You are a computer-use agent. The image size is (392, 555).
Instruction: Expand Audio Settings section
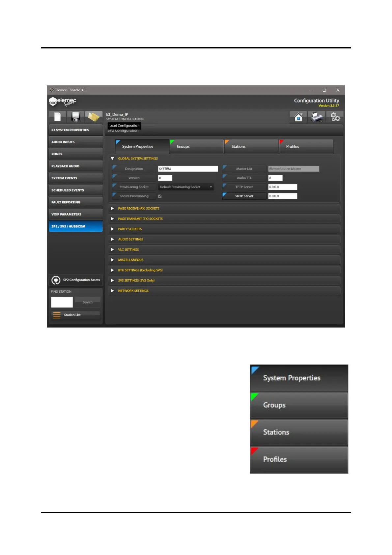point(112,239)
